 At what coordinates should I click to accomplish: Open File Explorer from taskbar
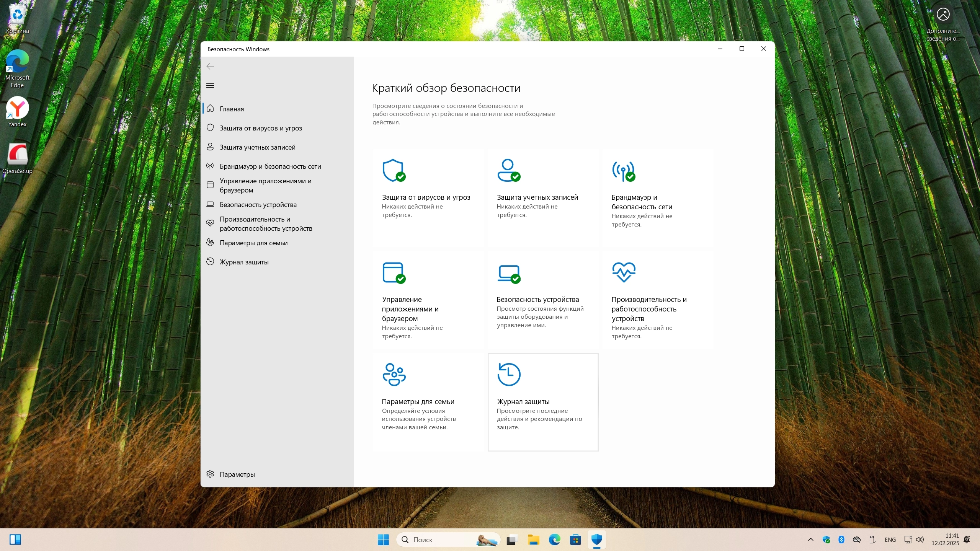(533, 540)
